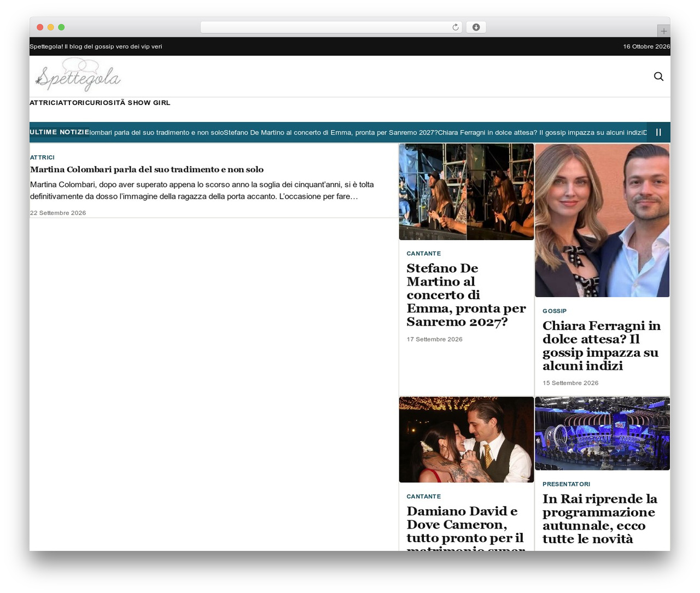Screen dimensions: 700x593
Task: Open the site search magnifier icon
Action: click(658, 77)
